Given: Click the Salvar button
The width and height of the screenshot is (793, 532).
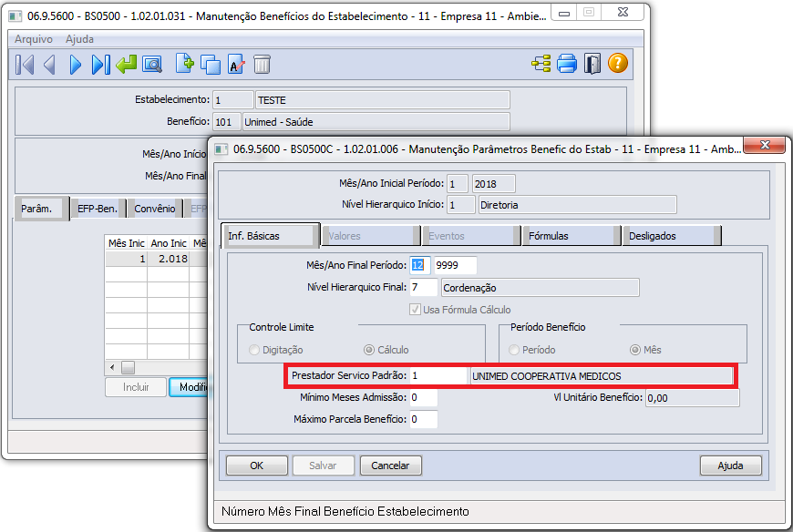Looking at the screenshot, I should coord(323,465).
